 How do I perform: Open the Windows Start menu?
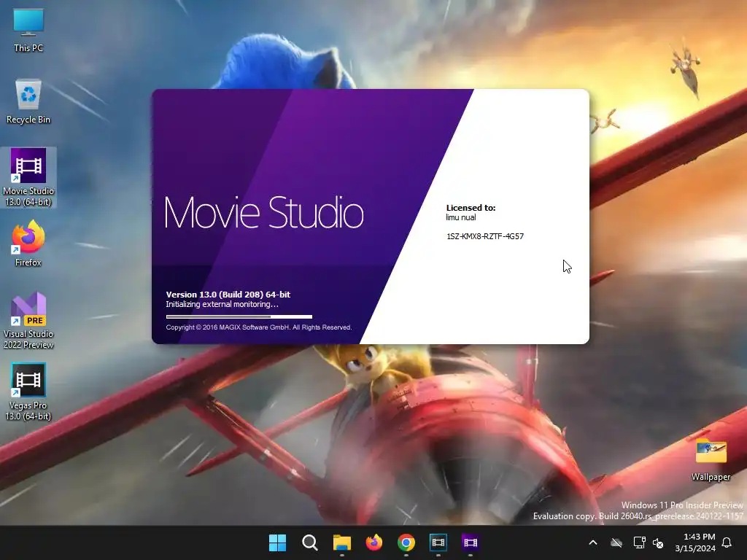point(277,542)
